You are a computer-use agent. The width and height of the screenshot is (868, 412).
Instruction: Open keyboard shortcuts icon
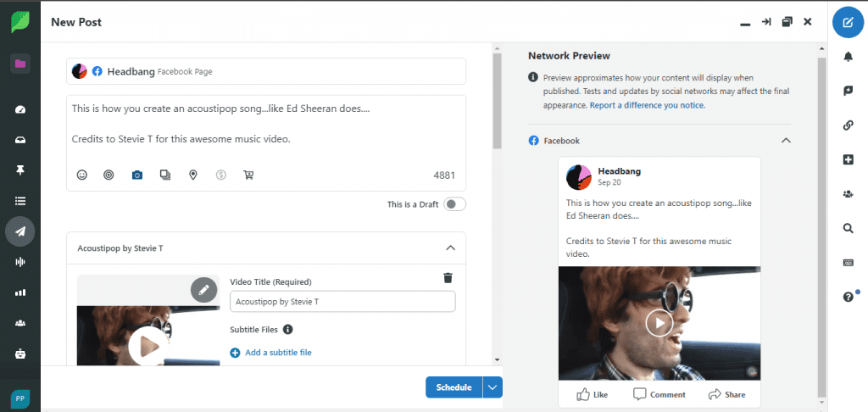[x=848, y=263]
